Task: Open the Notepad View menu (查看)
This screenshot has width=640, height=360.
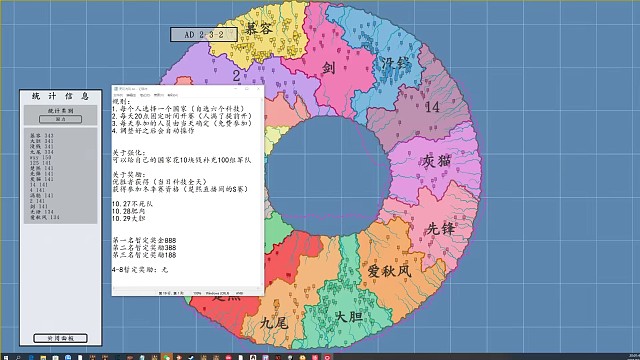Action: point(159,95)
